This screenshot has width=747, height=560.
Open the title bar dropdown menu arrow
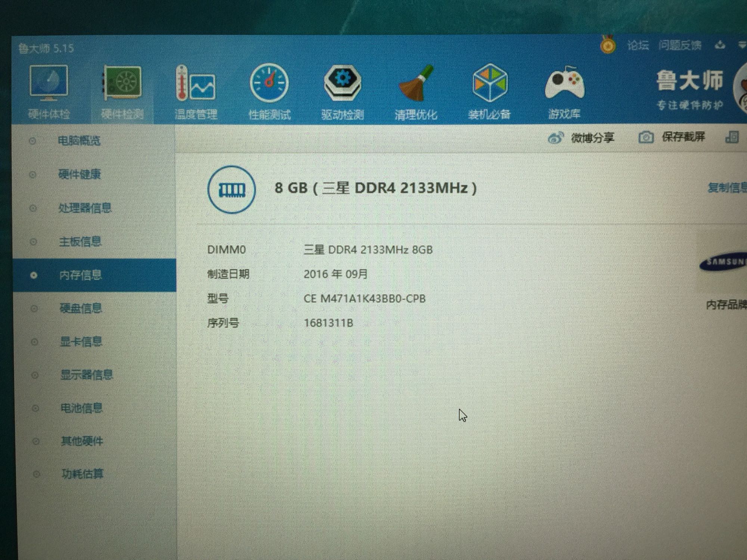point(742,45)
